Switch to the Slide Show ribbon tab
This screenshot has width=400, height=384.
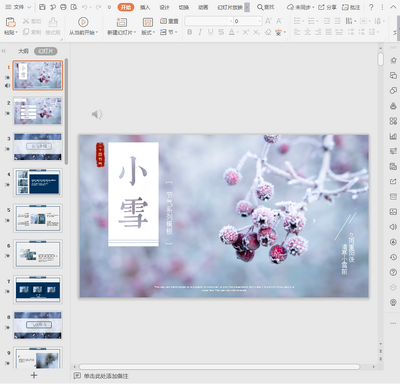(230, 7)
